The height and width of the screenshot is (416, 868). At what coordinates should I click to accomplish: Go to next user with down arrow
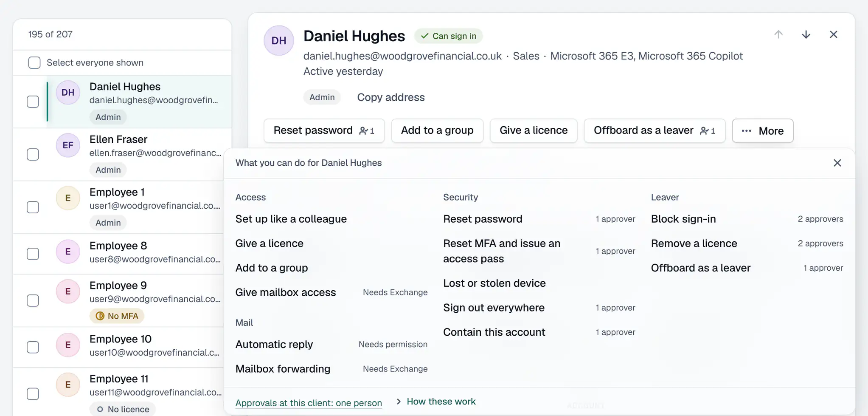coord(806,34)
